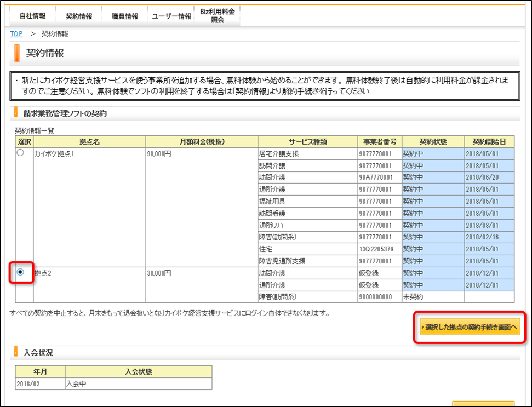This screenshot has width=532, height=407.
Task: Click the 契約開始日 column header
Action: coord(489,142)
